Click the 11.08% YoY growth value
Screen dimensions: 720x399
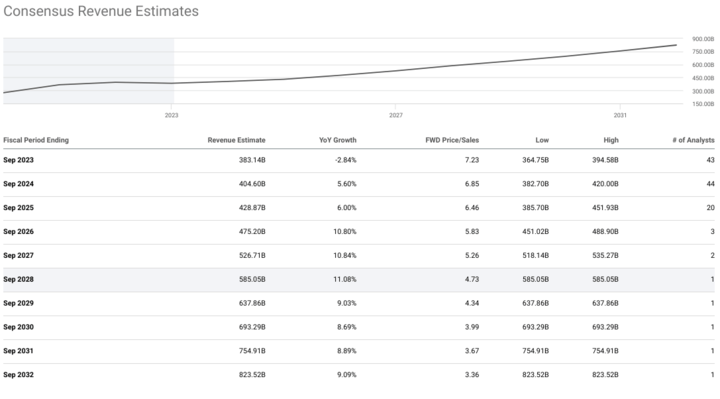pos(345,280)
